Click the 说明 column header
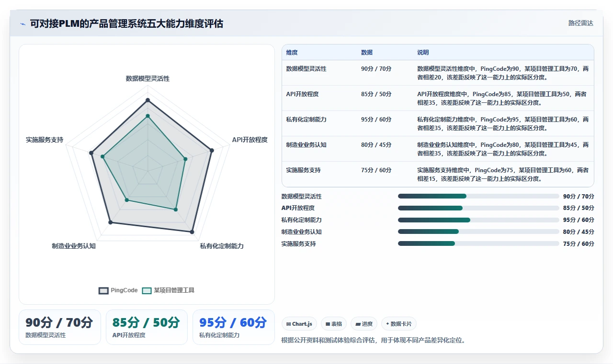The width and height of the screenshot is (613, 364). 423,53
